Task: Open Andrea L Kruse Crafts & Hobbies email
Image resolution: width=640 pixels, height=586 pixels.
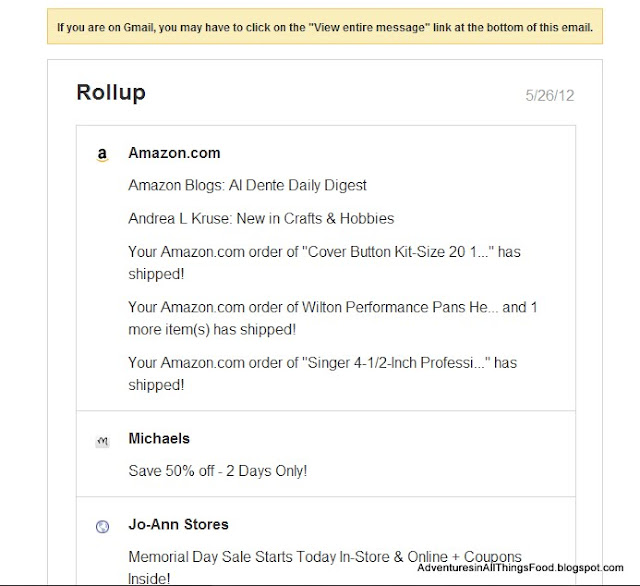Action: (261, 219)
